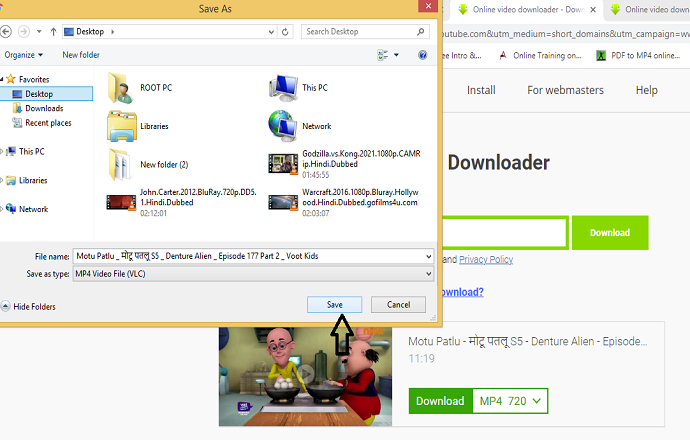Create a New folder
Viewport: 690px width, 440px height.
(x=81, y=55)
